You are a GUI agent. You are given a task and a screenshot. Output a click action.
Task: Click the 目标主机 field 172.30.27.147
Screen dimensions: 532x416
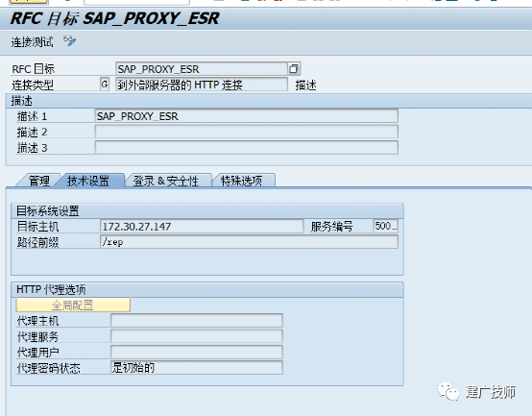pyautogui.click(x=202, y=227)
